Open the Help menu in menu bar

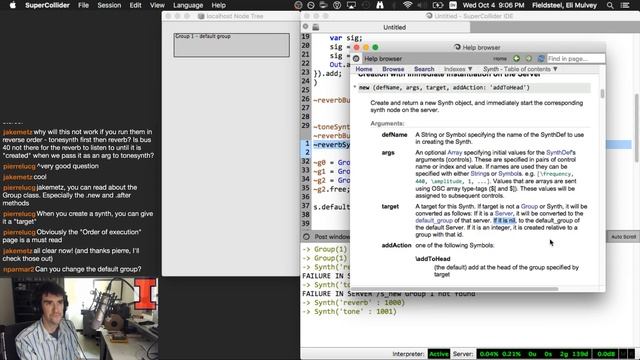pos(218,5)
